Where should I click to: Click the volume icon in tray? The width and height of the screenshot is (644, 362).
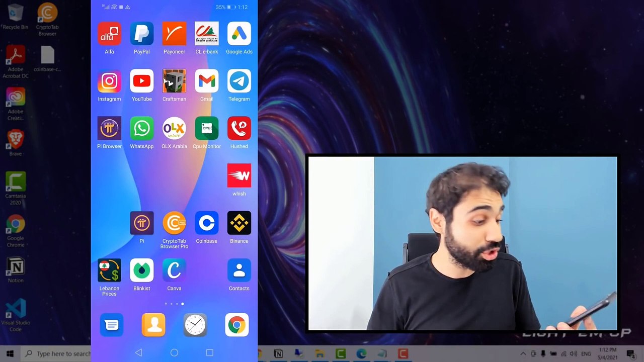574,354
